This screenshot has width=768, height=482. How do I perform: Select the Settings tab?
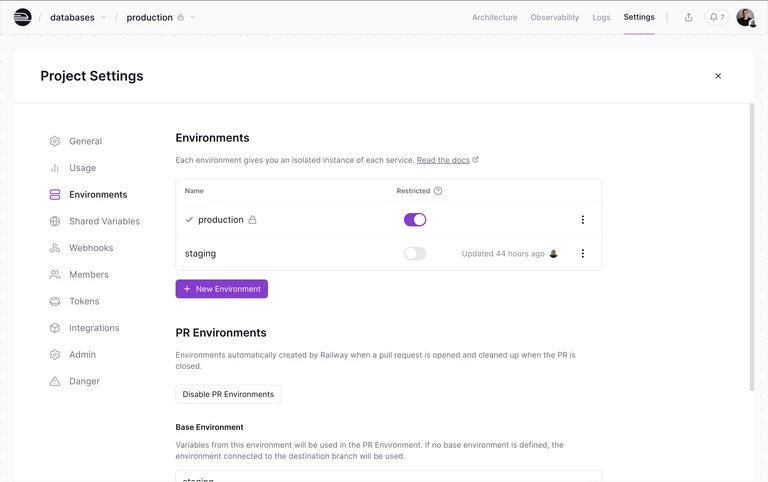(639, 17)
